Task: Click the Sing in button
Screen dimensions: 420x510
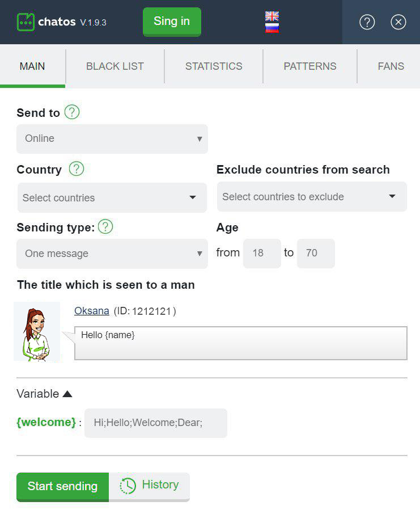Action: click(x=172, y=22)
